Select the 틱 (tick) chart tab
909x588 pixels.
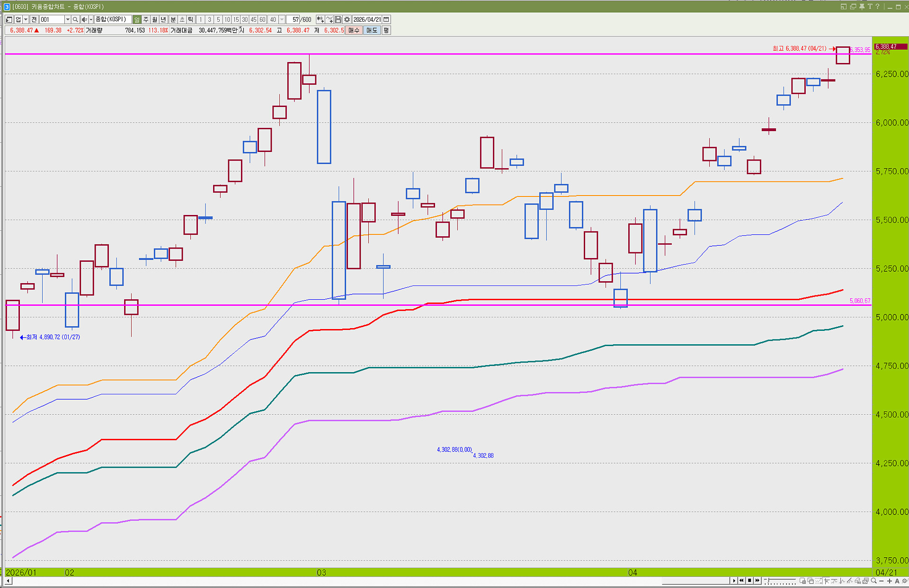coord(191,19)
